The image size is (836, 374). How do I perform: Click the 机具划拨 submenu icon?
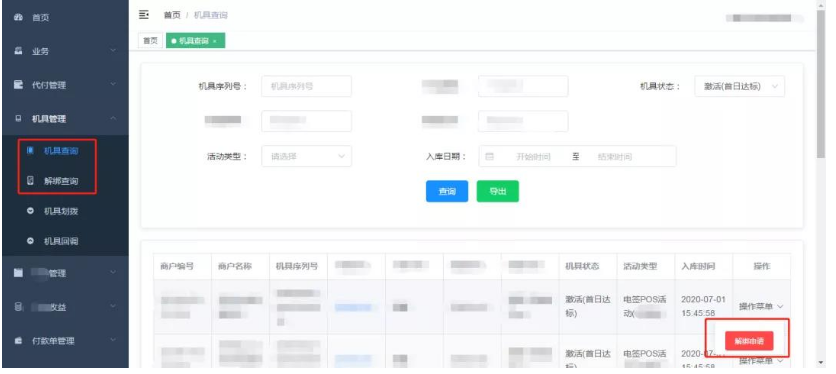30,211
